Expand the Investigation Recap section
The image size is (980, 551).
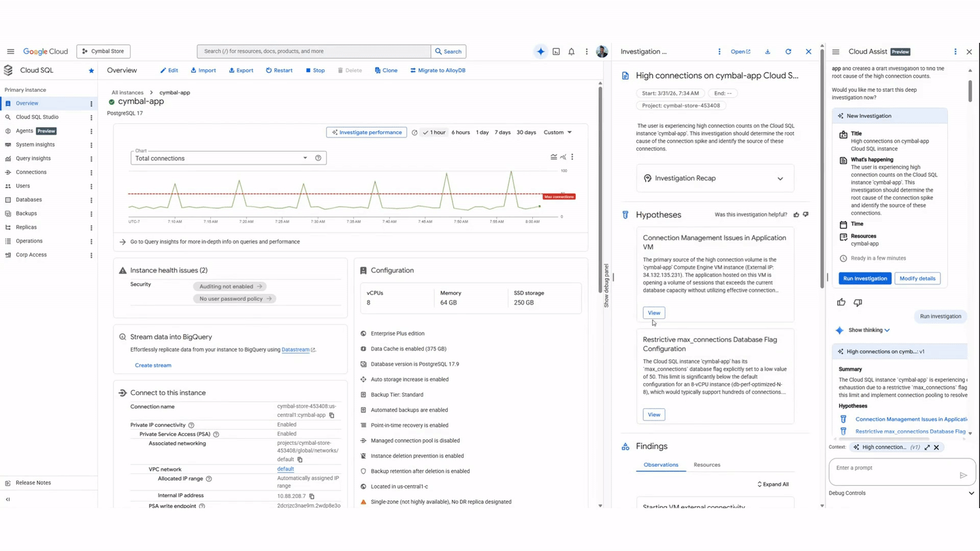[x=715, y=178]
